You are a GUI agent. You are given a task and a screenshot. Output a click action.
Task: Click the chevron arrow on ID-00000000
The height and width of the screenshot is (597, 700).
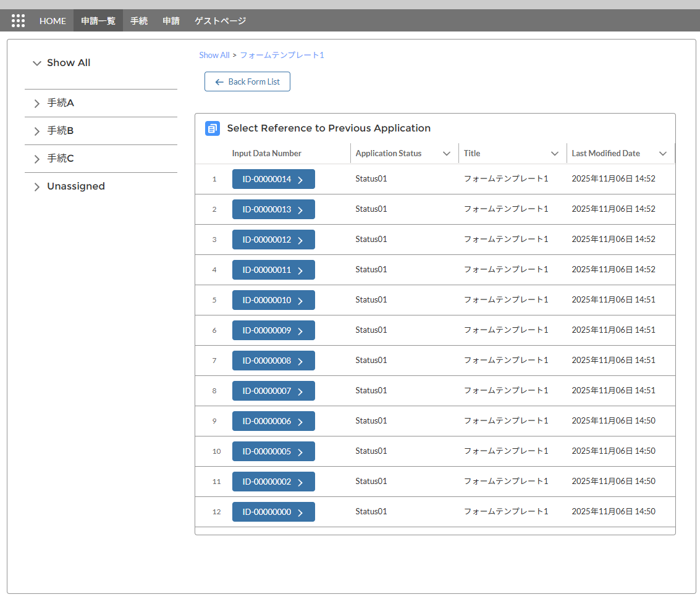[300, 512]
